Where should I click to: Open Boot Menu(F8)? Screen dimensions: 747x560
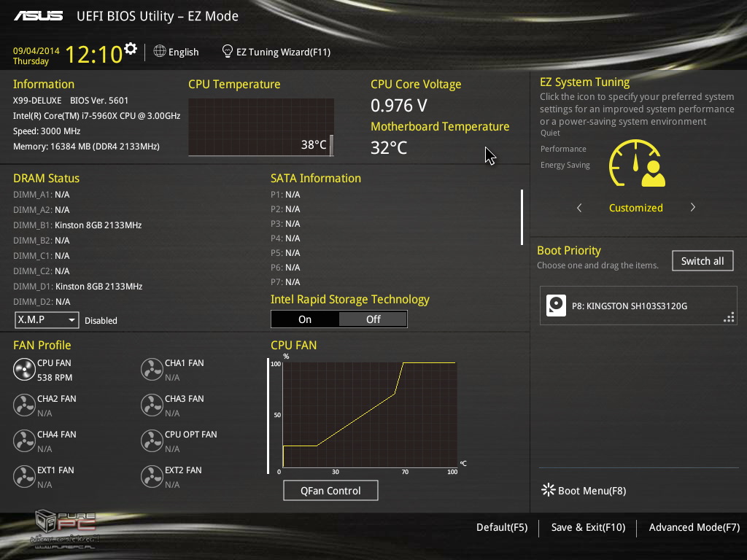click(584, 491)
